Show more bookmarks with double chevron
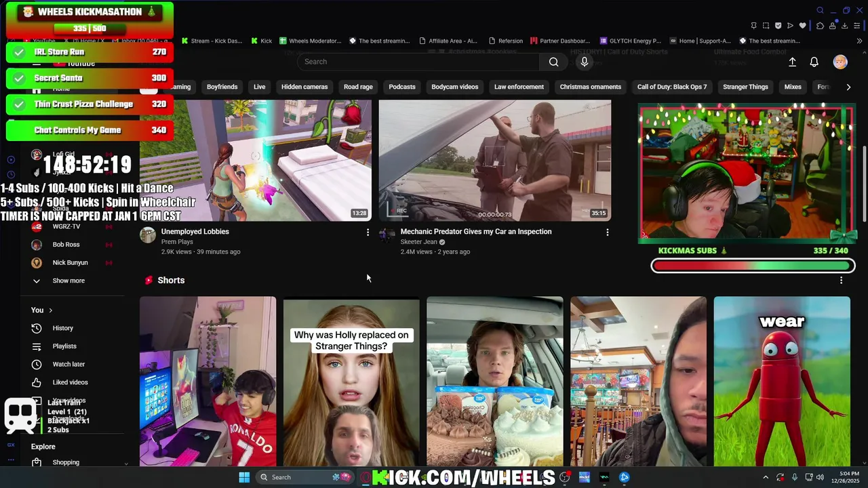Image resolution: width=868 pixels, height=488 pixels. click(859, 41)
